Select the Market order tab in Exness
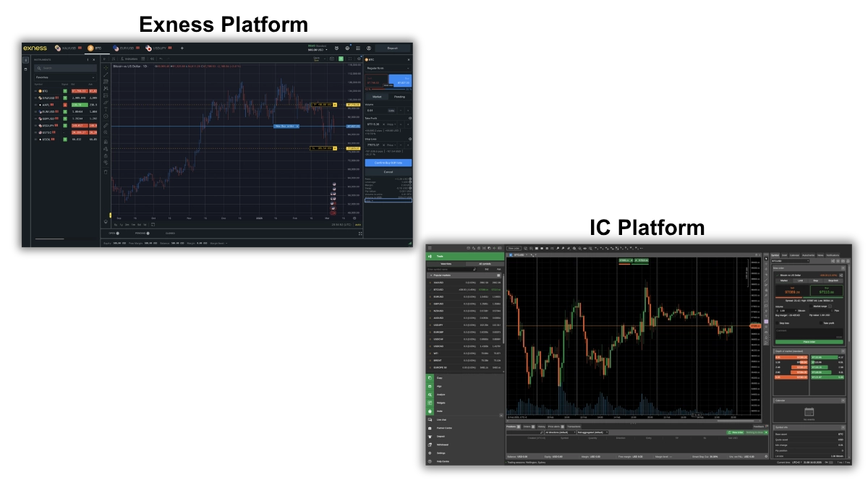This screenshot has width=868, height=488. (377, 96)
